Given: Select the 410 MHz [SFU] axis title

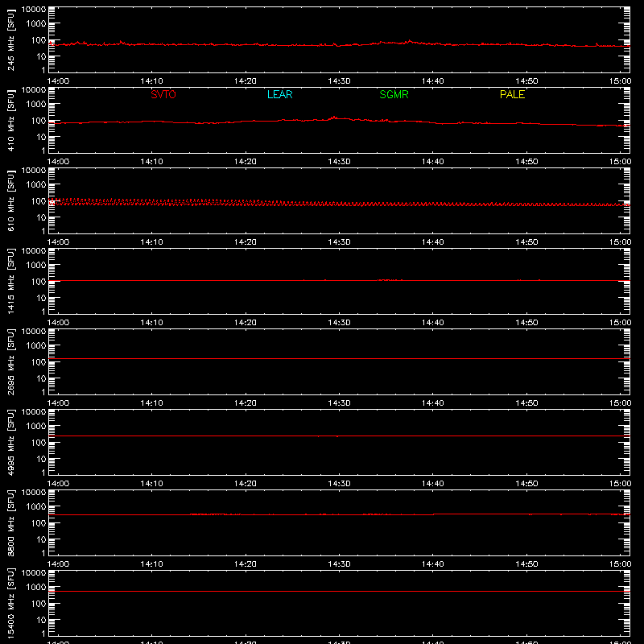Looking at the screenshot, I should pyautogui.click(x=11, y=121).
